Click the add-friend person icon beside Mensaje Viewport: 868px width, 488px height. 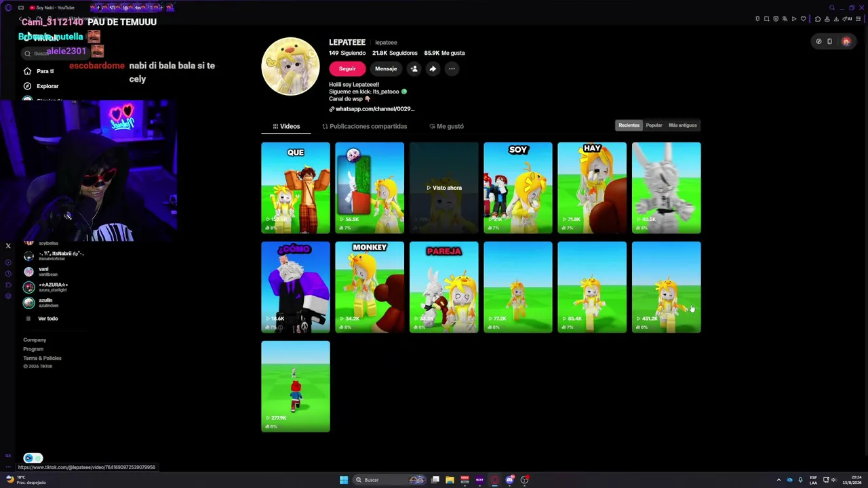click(414, 68)
